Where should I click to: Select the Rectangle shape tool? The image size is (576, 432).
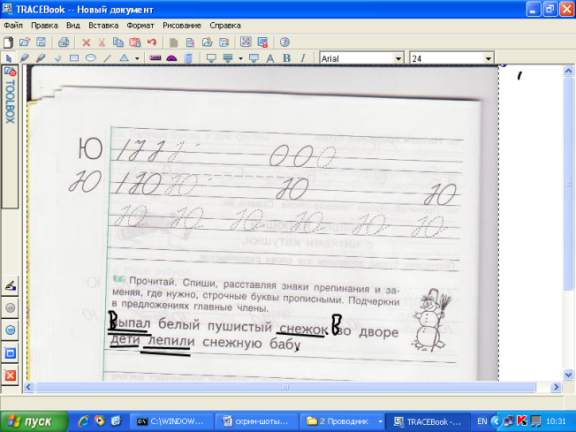74,58
